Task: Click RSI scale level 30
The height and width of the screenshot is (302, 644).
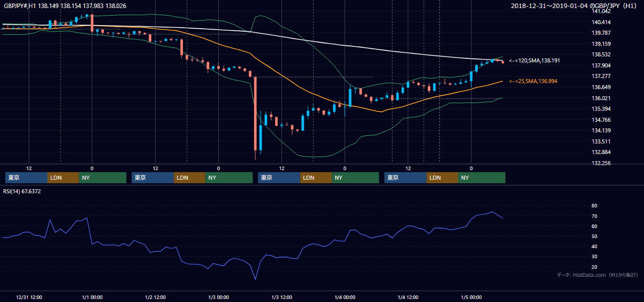Action: point(595,256)
